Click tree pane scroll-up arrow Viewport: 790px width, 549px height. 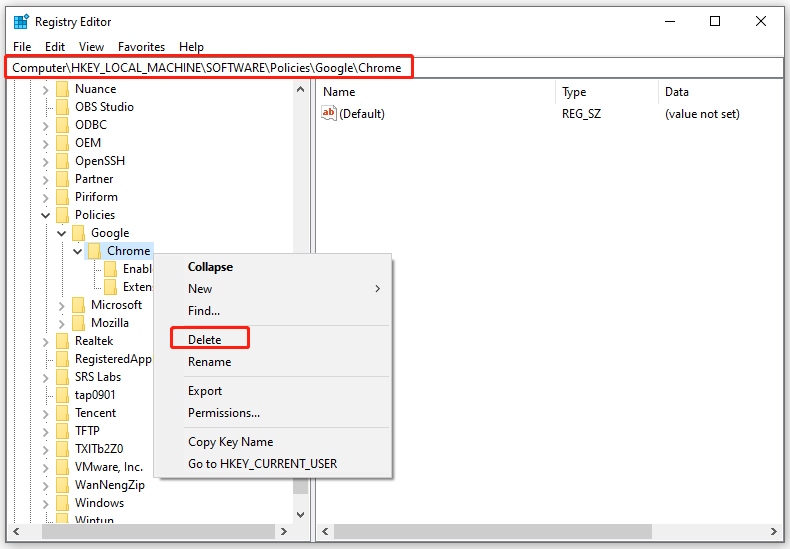coord(301,90)
